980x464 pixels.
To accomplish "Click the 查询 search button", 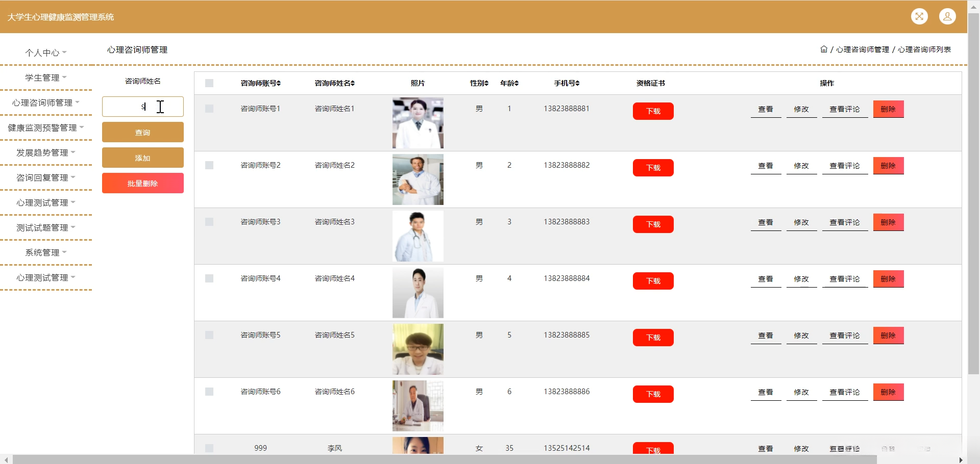I will [143, 132].
